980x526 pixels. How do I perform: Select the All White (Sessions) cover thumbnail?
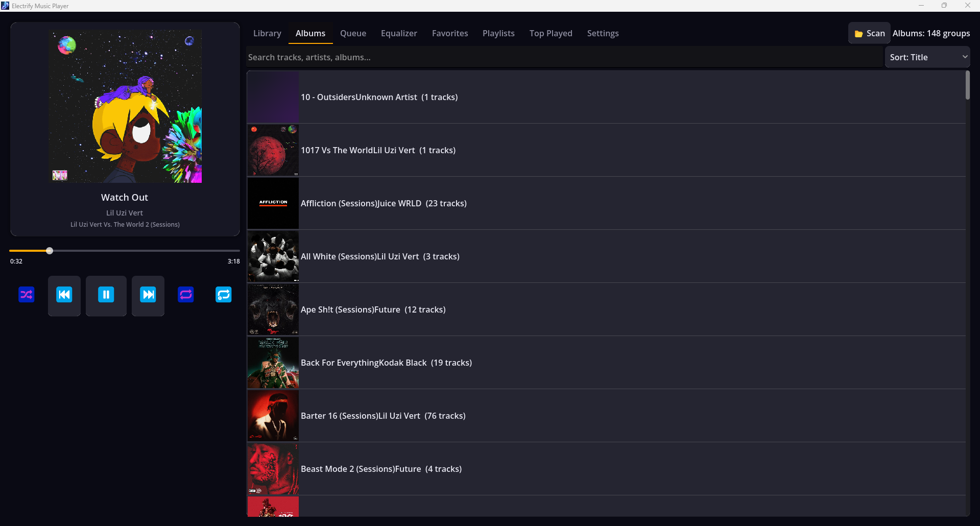pyautogui.click(x=273, y=256)
